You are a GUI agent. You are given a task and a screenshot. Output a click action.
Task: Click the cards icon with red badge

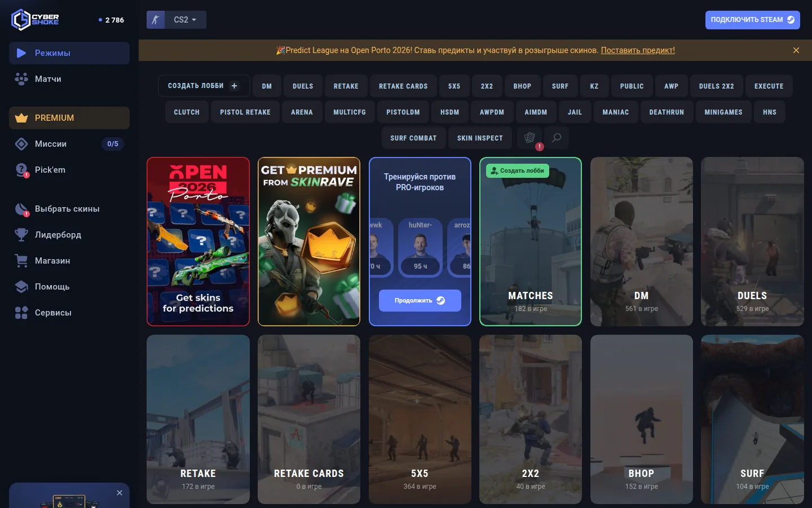[x=529, y=138]
